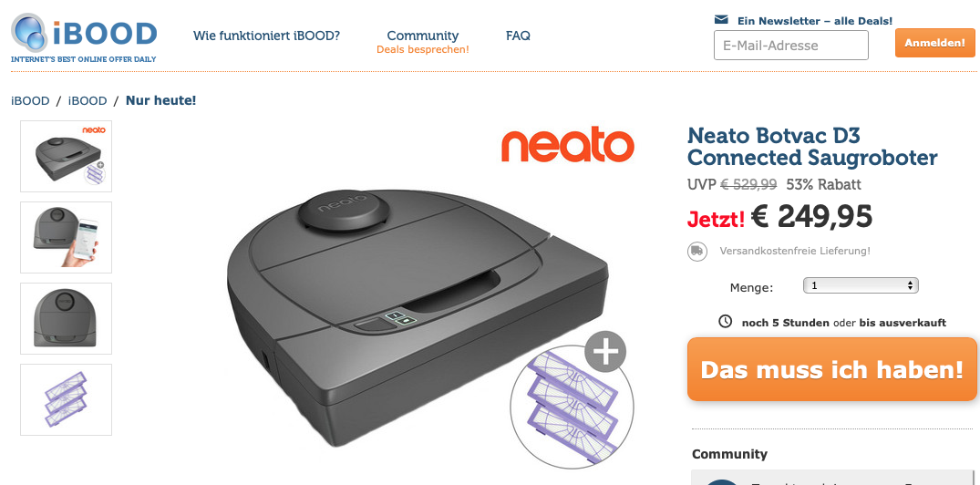Select the purple filters thumbnail
This screenshot has height=485, width=980.
click(x=67, y=400)
